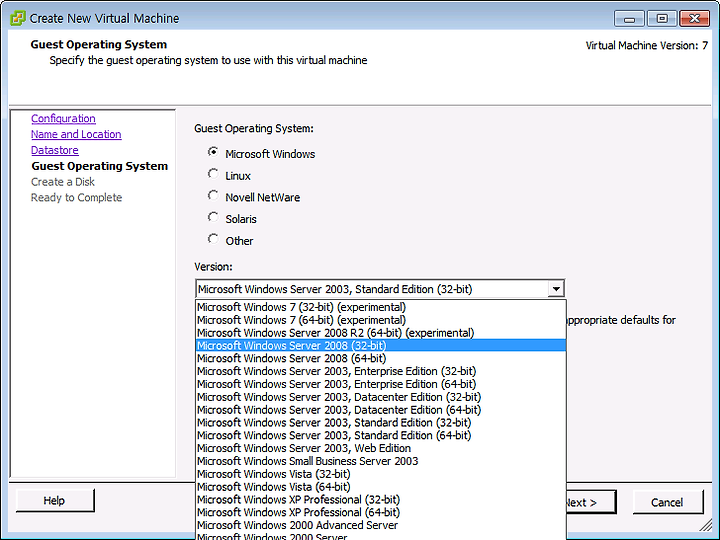This screenshot has height=540, width=720.
Task: Select Microsoft Windows XP Professional (32-bit)
Action: click(x=380, y=500)
